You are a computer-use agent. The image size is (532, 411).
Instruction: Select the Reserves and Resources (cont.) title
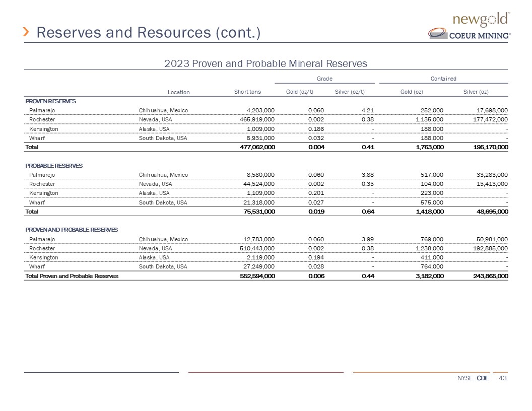pyautogui.click(x=149, y=33)
